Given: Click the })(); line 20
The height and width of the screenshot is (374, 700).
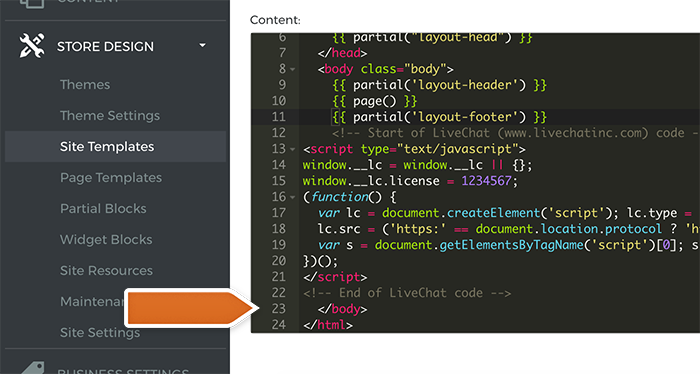Looking at the screenshot, I should pos(321,261).
